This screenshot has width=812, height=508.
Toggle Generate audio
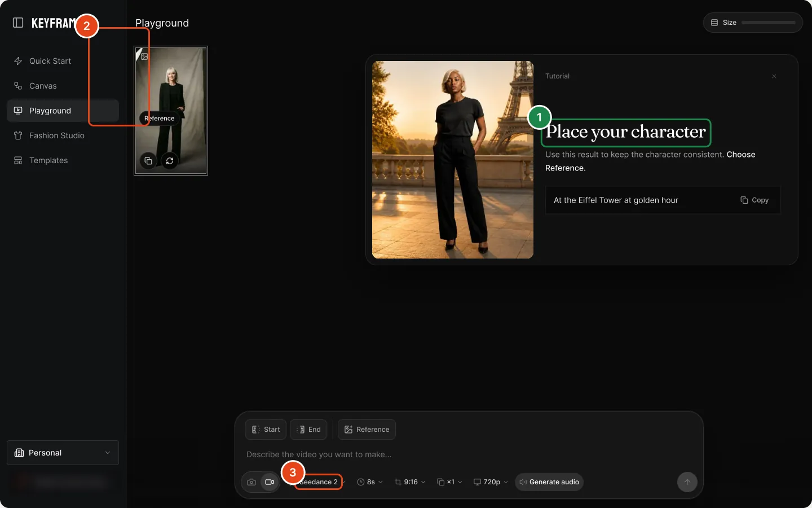click(x=549, y=482)
